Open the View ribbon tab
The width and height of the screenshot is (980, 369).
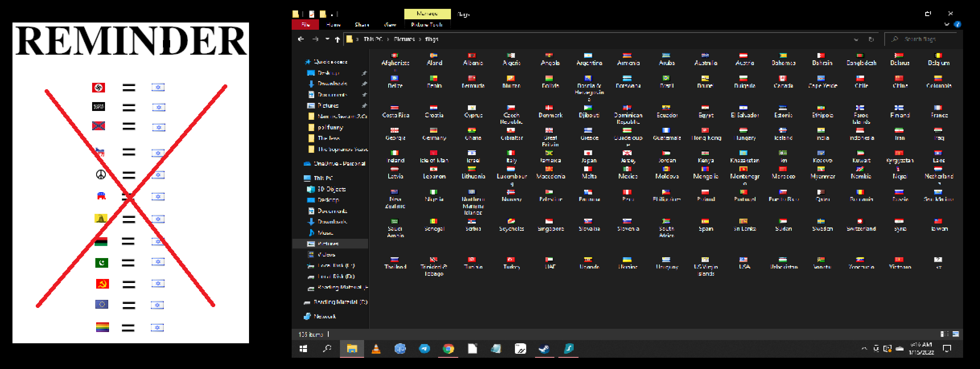coord(389,25)
